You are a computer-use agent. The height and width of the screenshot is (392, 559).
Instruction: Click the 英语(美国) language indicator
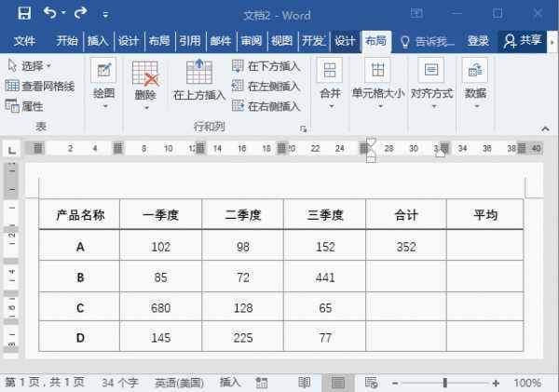(x=179, y=383)
